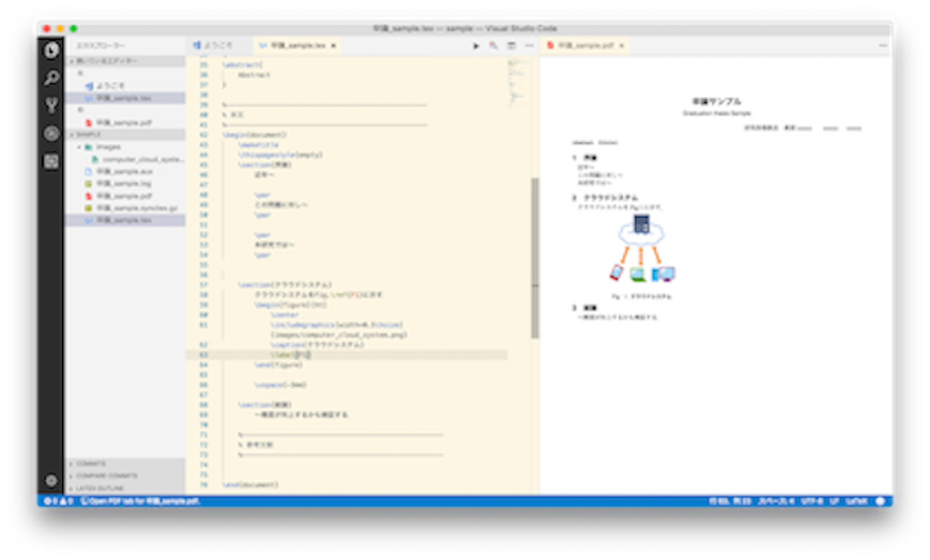Open the settings gear at activity bar bottom
The image size is (930, 560).
click(x=51, y=481)
